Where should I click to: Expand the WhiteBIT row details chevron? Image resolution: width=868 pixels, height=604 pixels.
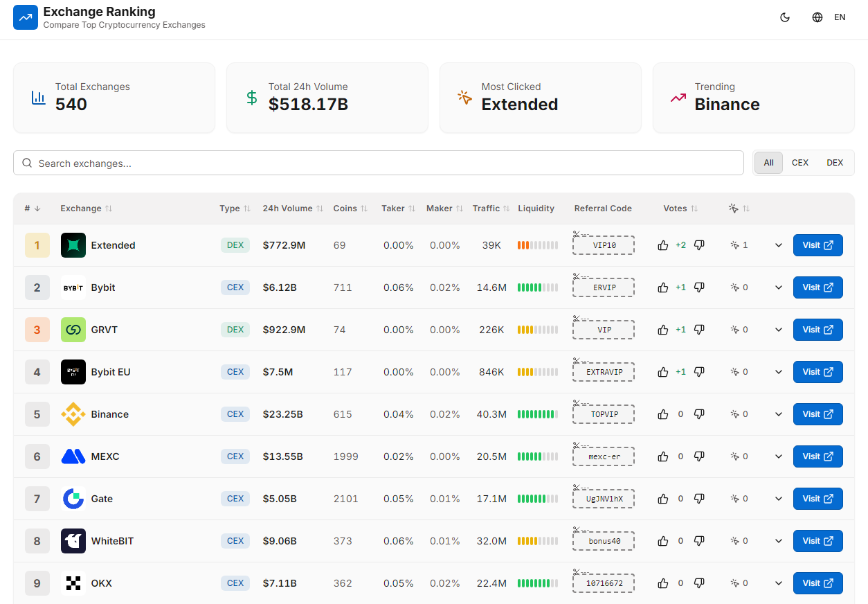[779, 541]
